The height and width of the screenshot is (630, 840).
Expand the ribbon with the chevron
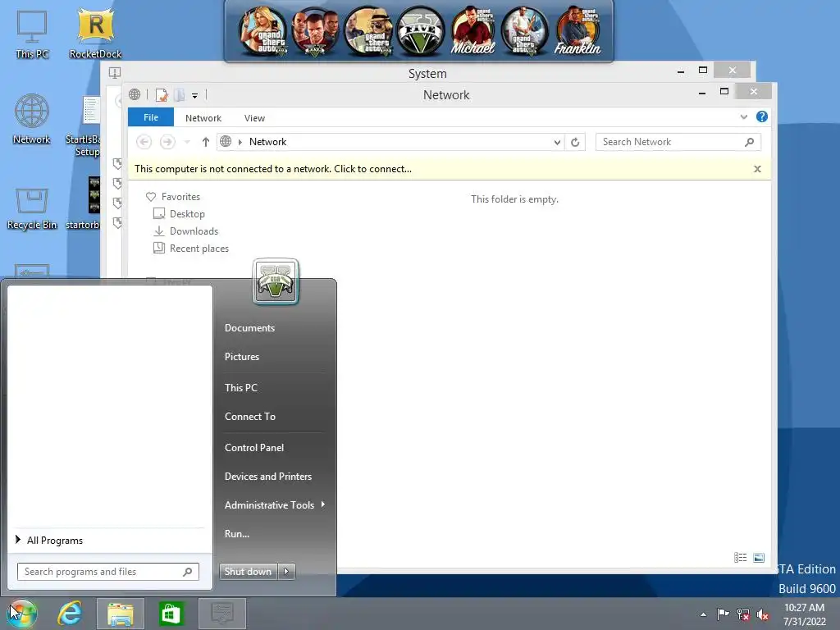743,116
